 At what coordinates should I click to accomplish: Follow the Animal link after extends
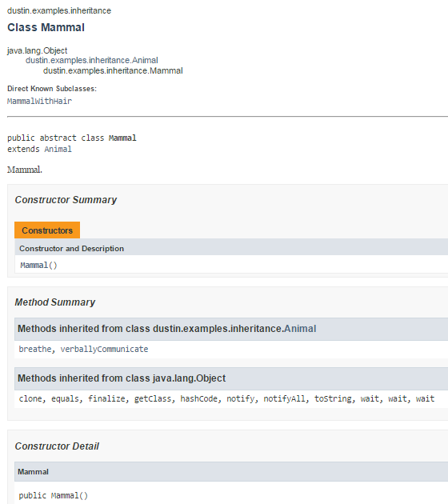tap(58, 149)
